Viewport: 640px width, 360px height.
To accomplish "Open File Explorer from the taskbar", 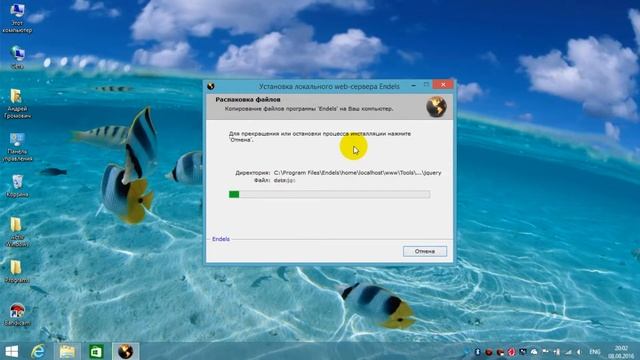I will [67, 351].
